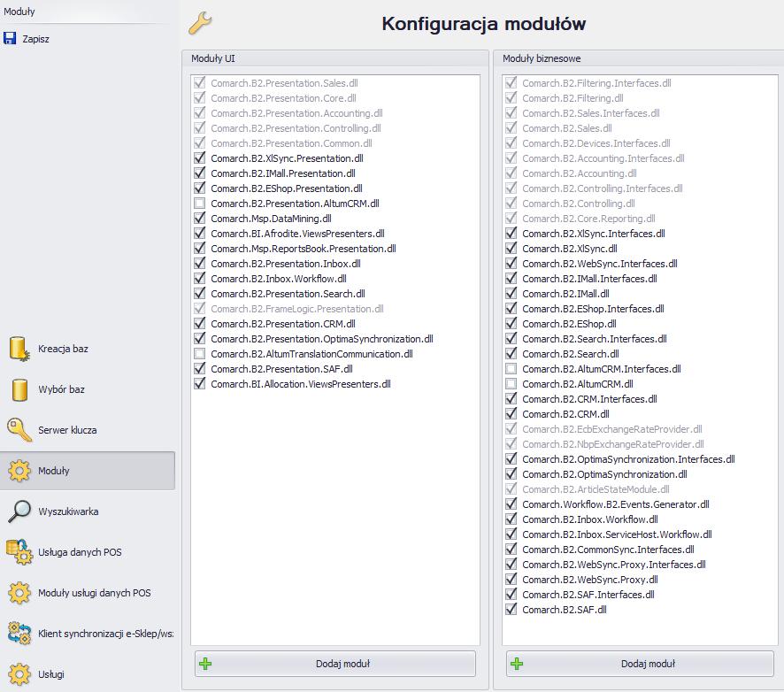
Task: Toggle Comarch.B2.XlSync.dll checkbox
Action: click(511, 249)
